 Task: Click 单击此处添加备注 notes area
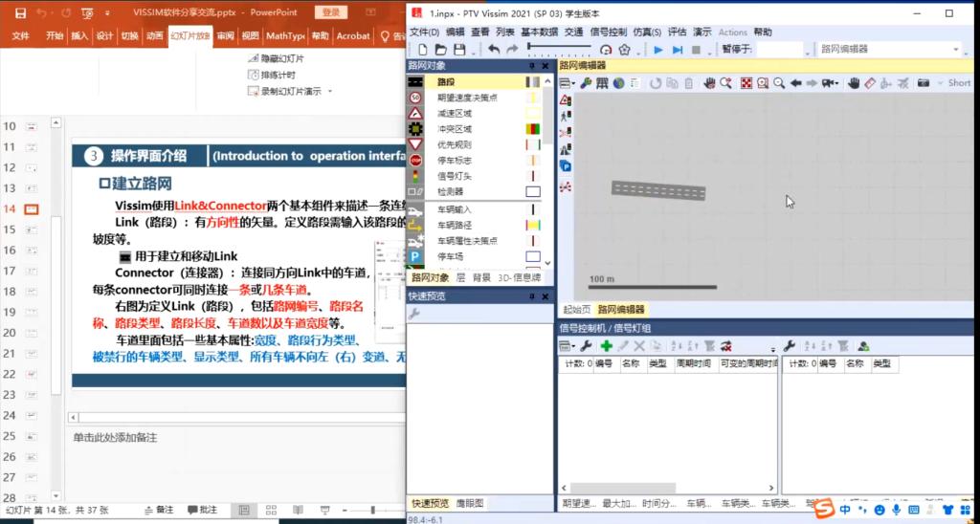[x=115, y=439]
